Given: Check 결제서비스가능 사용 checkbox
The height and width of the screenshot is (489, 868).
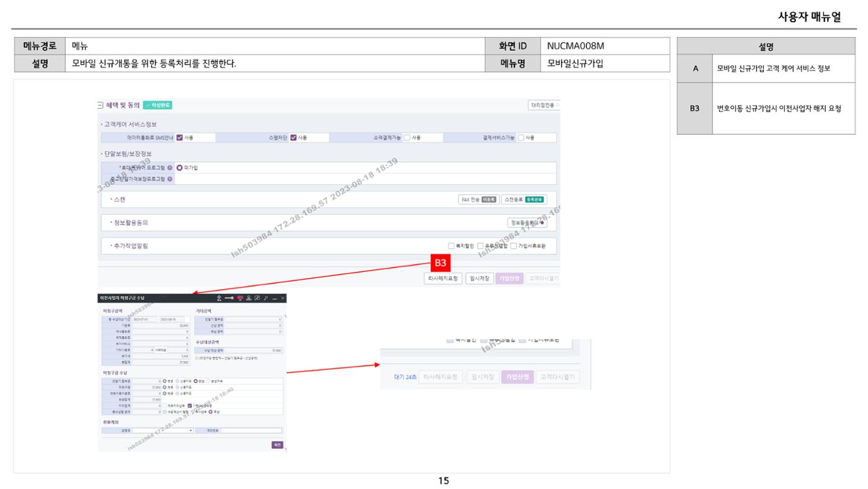Looking at the screenshot, I should (x=521, y=138).
